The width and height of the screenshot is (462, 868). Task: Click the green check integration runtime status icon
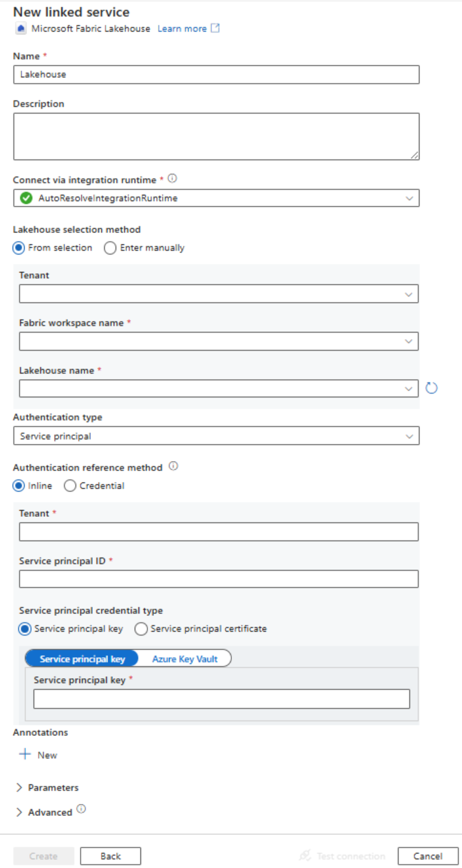(x=26, y=198)
